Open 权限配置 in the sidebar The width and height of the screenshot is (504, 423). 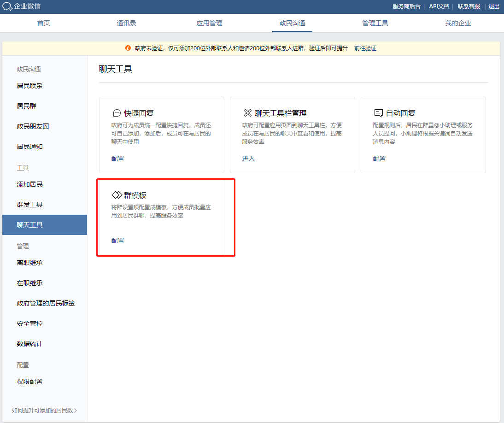pos(29,381)
